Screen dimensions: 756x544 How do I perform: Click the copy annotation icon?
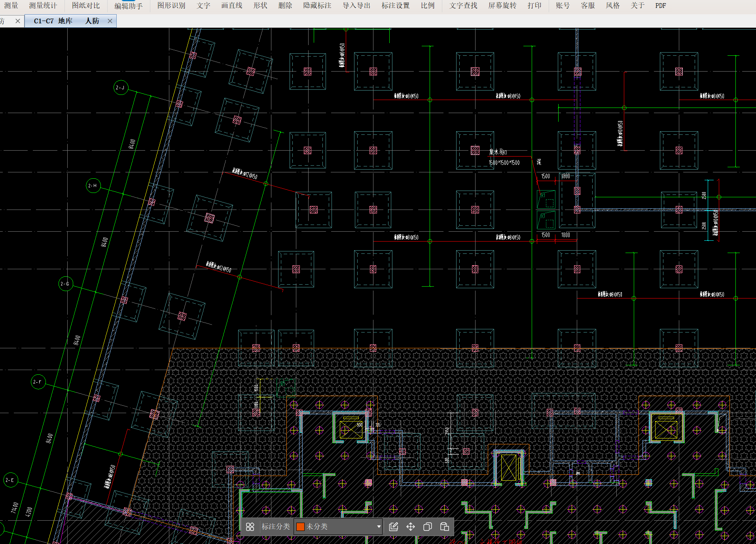(x=428, y=527)
